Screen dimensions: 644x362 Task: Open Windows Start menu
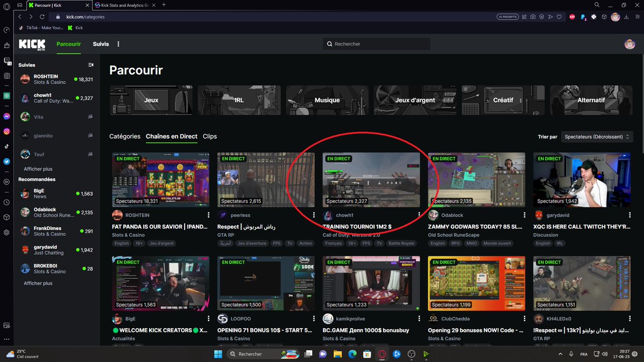coord(218,354)
